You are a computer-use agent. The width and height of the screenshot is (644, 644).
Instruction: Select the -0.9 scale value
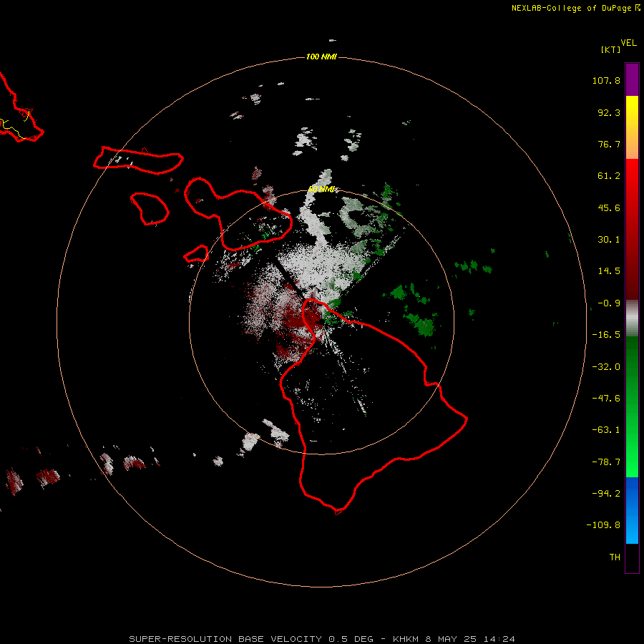(x=609, y=303)
